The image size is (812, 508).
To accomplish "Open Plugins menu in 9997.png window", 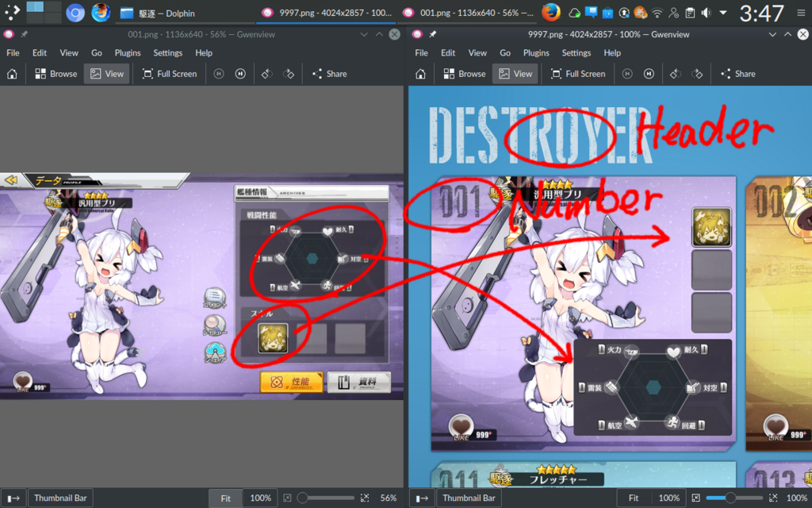I will coord(536,53).
